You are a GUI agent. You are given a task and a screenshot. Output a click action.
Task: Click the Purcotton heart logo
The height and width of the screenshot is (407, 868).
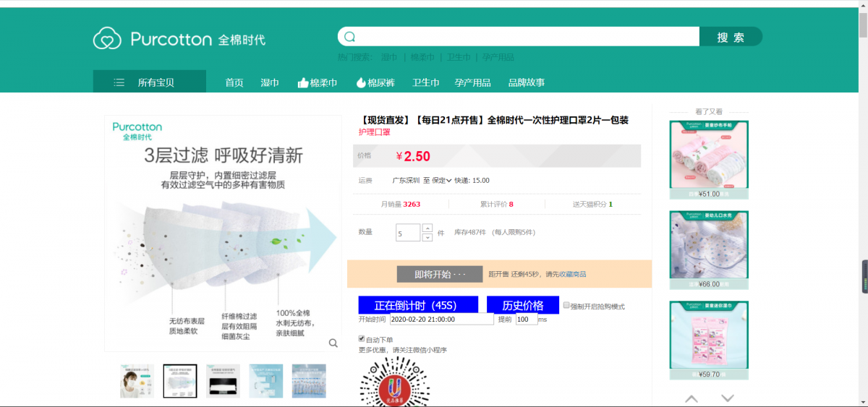point(107,38)
